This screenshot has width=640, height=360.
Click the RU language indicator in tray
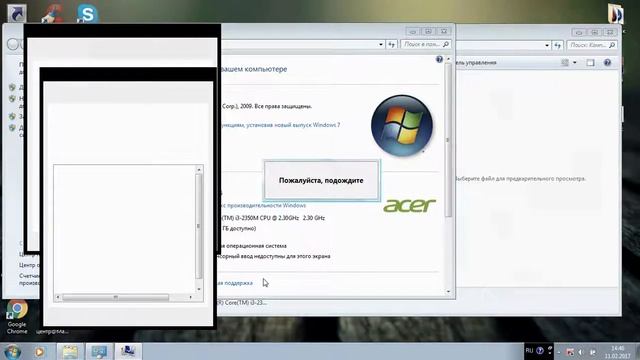click(x=529, y=350)
